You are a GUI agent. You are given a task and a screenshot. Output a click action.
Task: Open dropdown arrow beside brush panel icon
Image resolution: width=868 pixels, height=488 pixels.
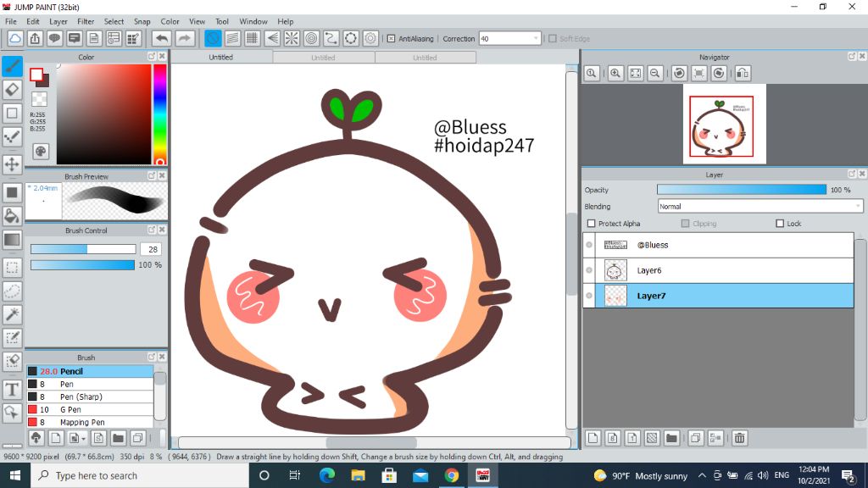pyautogui.click(x=83, y=439)
